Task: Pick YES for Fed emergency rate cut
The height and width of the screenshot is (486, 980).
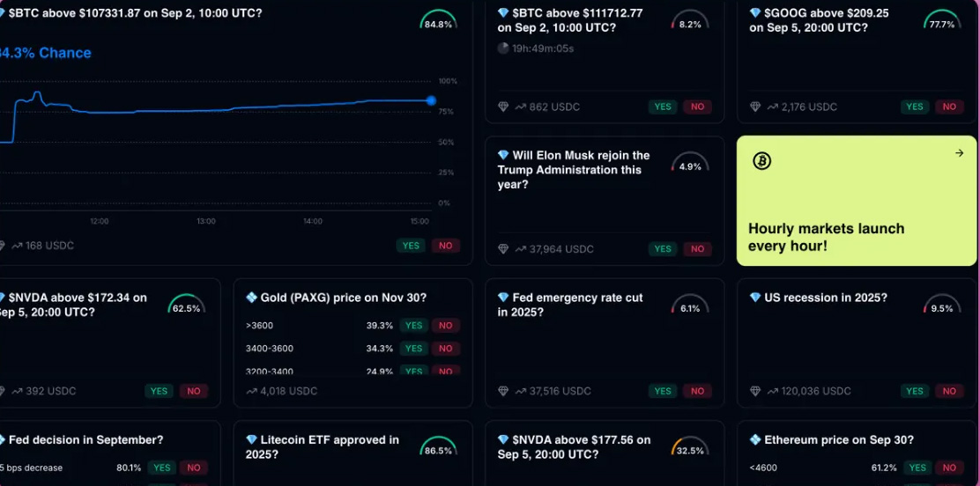Action: (663, 391)
